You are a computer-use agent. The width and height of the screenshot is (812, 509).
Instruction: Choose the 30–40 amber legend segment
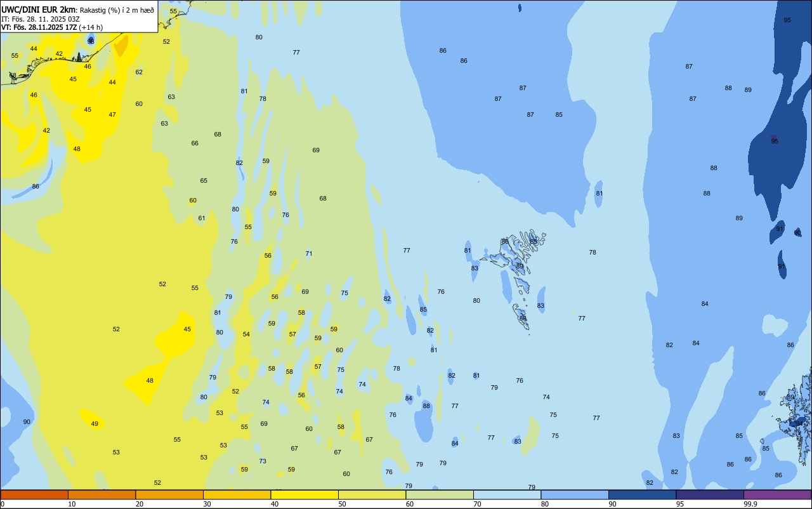tap(237, 494)
